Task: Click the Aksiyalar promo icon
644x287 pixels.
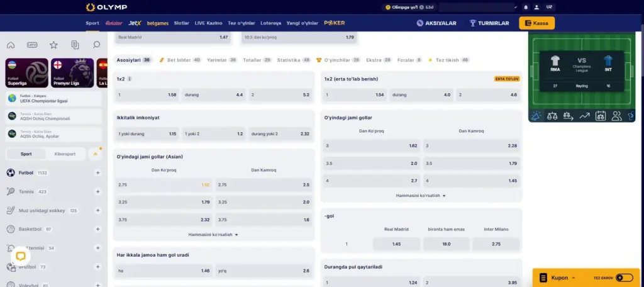Action: [x=419, y=23]
